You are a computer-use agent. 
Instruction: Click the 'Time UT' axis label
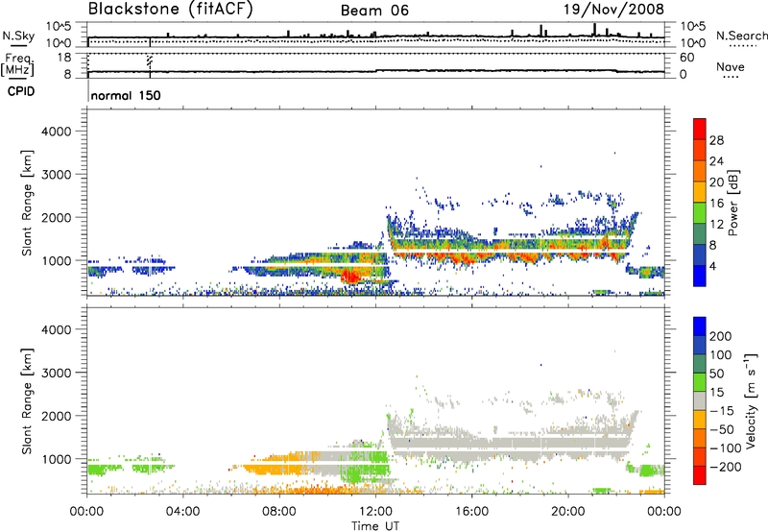click(x=375, y=525)
